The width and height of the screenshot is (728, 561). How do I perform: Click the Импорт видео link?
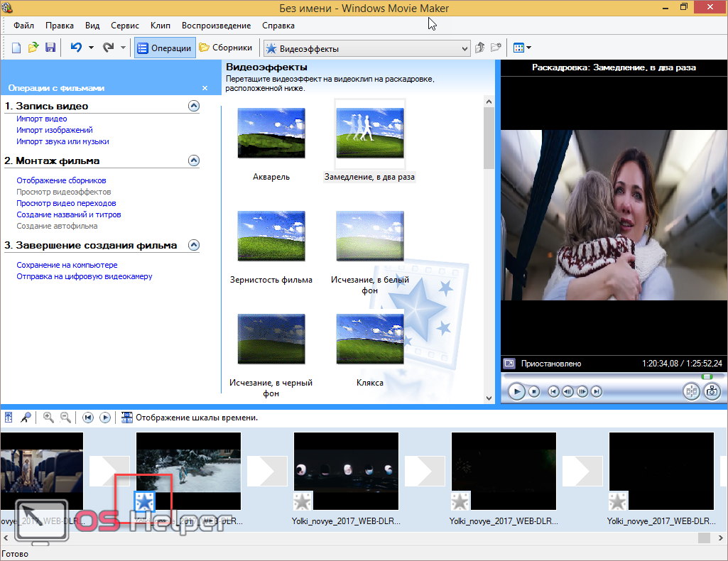click(x=42, y=119)
